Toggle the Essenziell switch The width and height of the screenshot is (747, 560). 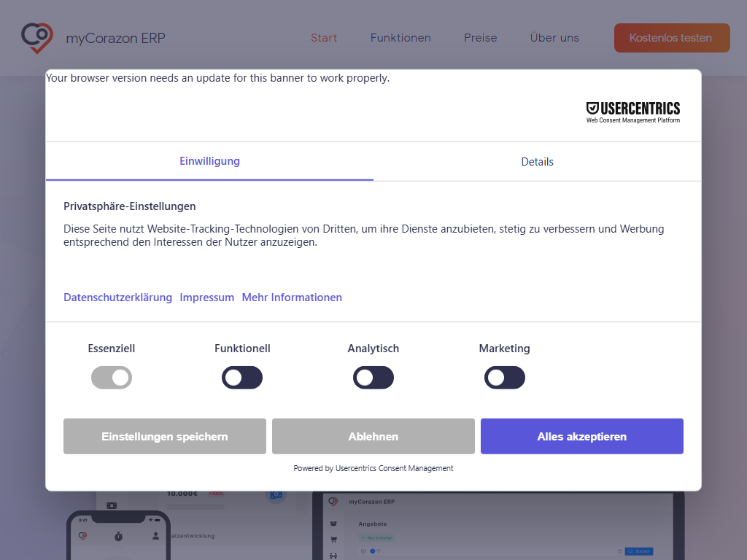click(x=112, y=378)
